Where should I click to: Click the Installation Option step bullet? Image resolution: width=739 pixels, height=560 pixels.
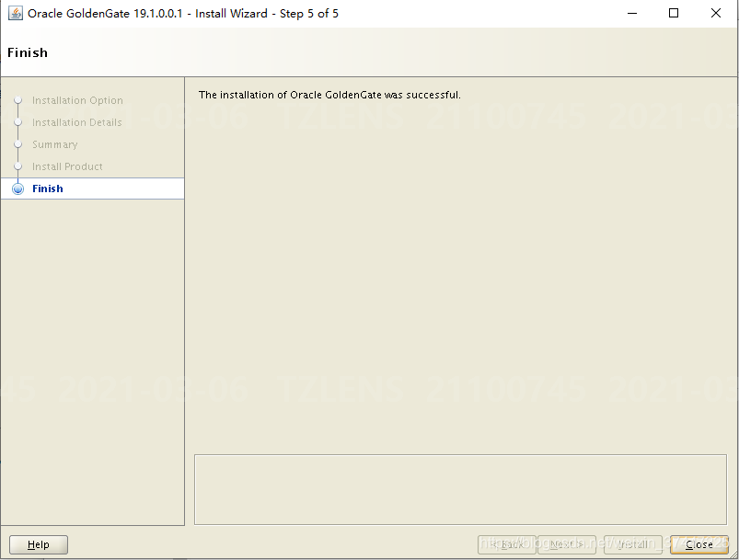17,100
